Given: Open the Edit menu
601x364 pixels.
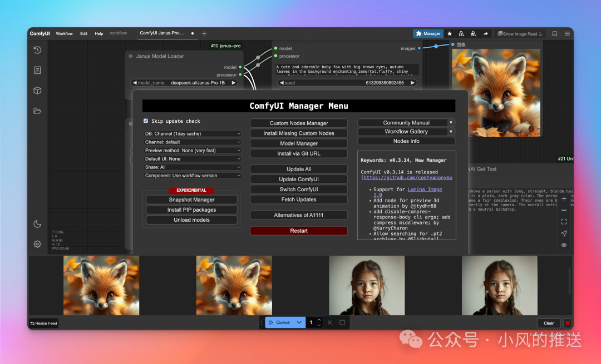Looking at the screenshot, I should (83, 34).
